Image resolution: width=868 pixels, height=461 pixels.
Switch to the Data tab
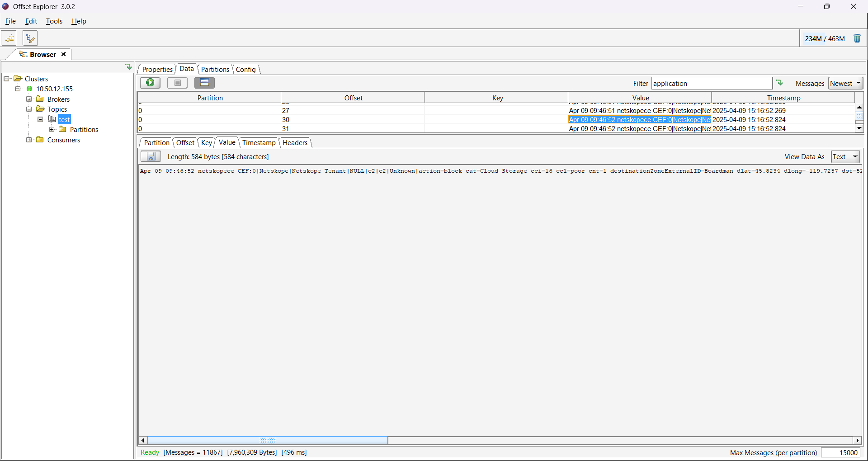click(187, 69)
